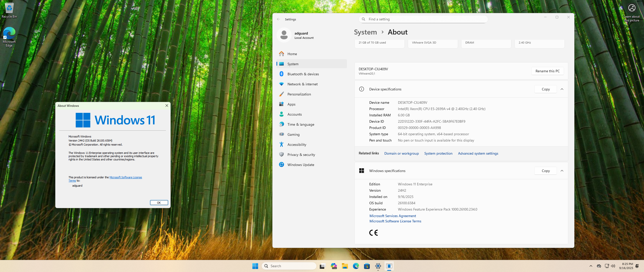Click the OS build value 26100.6584
Viewport: 644px width, 272px height.
407,203
